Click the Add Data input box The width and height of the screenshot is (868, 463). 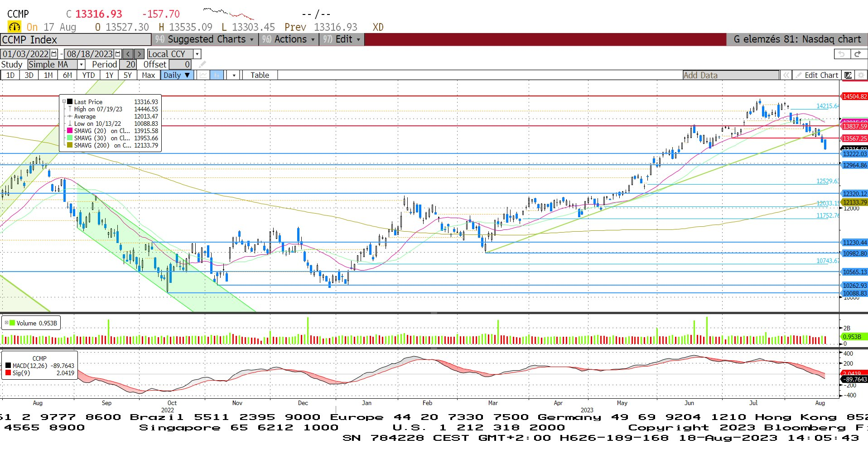[731, 75]
